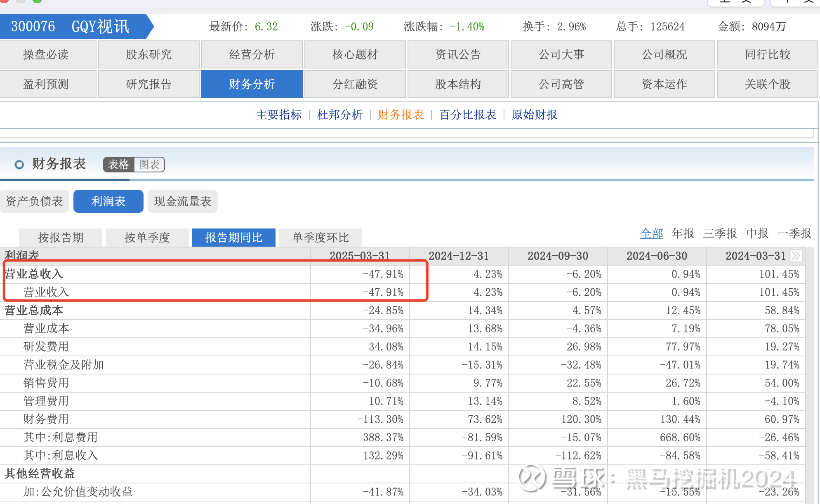
Task: Filter periods by 三季报
Action: [720, 234]
